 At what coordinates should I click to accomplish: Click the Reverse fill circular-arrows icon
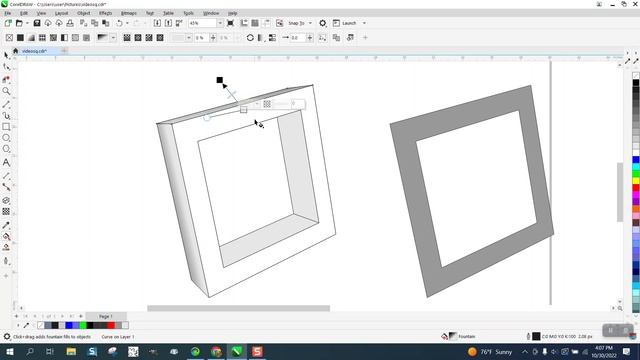(x=250, y=38)
